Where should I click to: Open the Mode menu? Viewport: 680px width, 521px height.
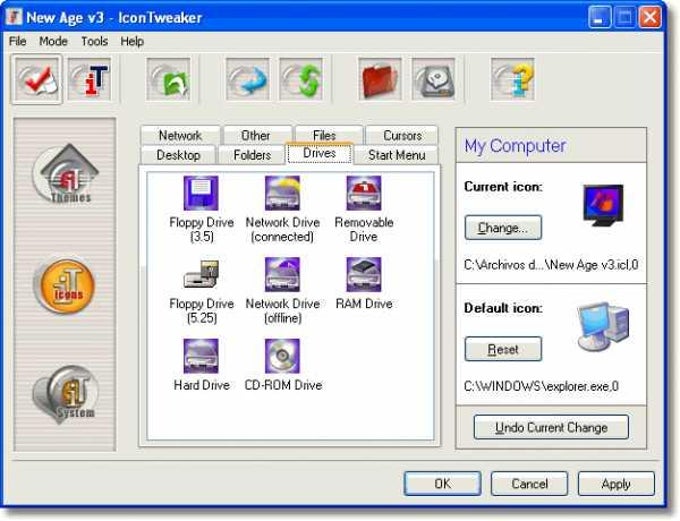coord(53,41)
